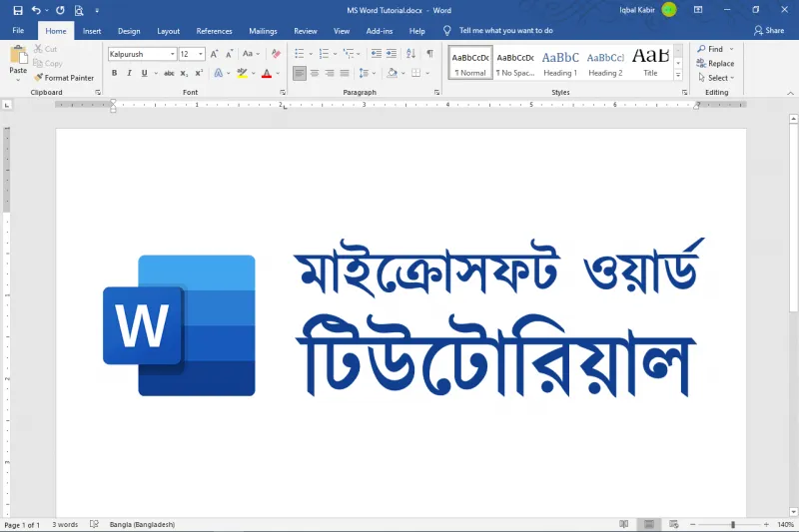This screenshot has height=532, width=799.
Task: Activate the Format Painter
Action: (x=64, y=78)
